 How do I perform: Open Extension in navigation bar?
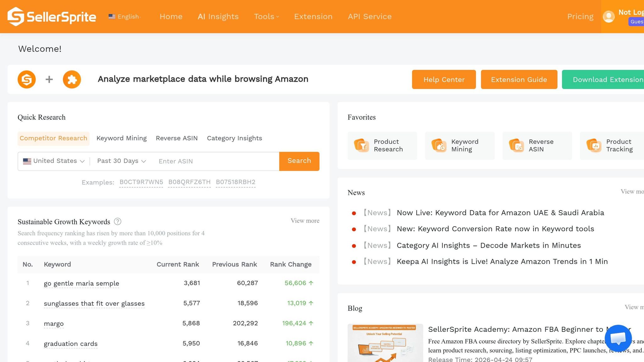(x=313, y=16)
